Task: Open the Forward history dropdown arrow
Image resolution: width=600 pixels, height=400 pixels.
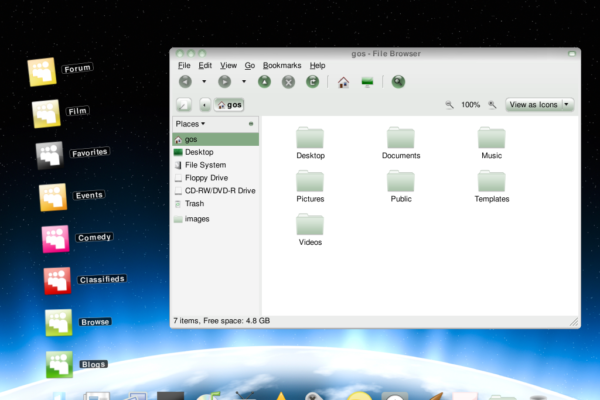Action: click(244, 82)
